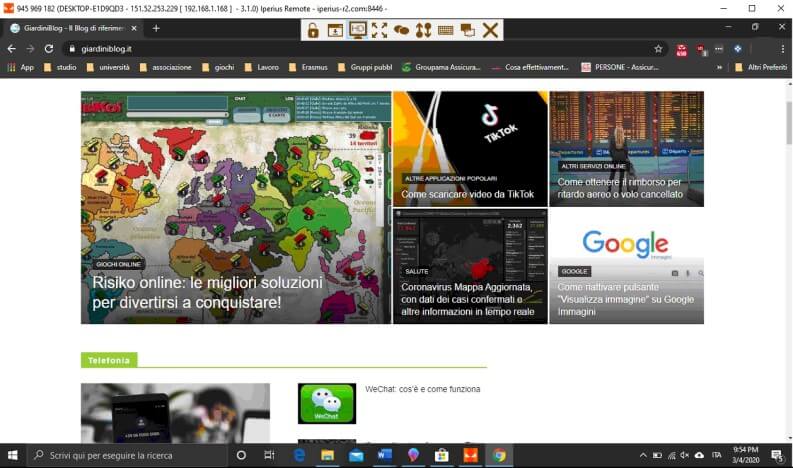Bookmark this page with the star icon

[x=658, y=49]
